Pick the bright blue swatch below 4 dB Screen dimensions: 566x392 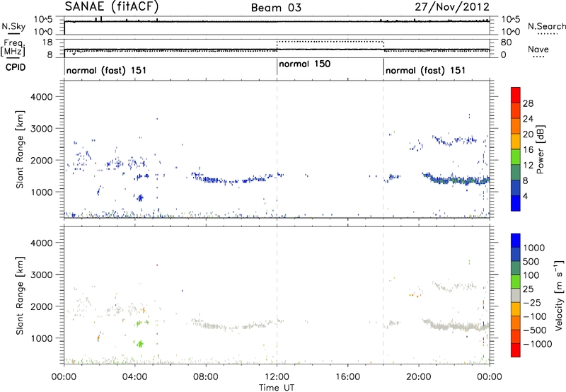click(x=516, y=203)
